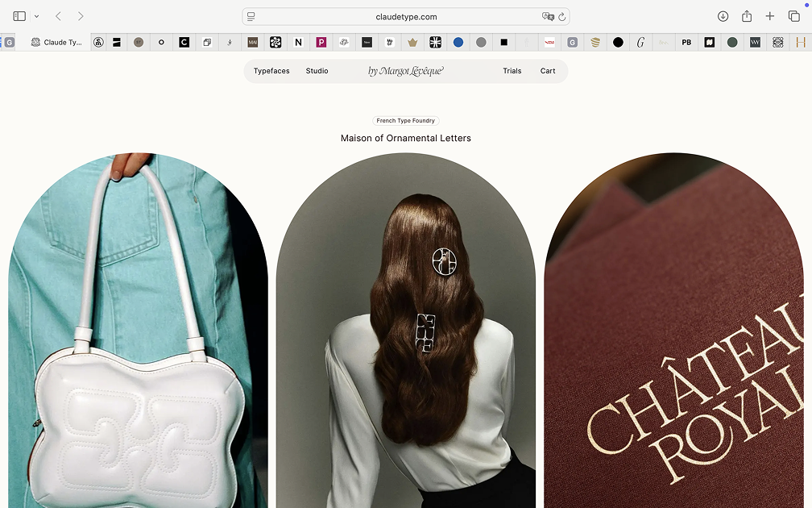
Task: Open the translate icon in address bar
Action: [548, 17]
